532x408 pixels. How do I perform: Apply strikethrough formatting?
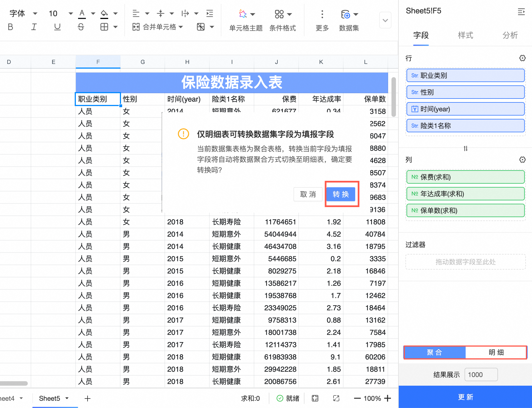point(81,27)
